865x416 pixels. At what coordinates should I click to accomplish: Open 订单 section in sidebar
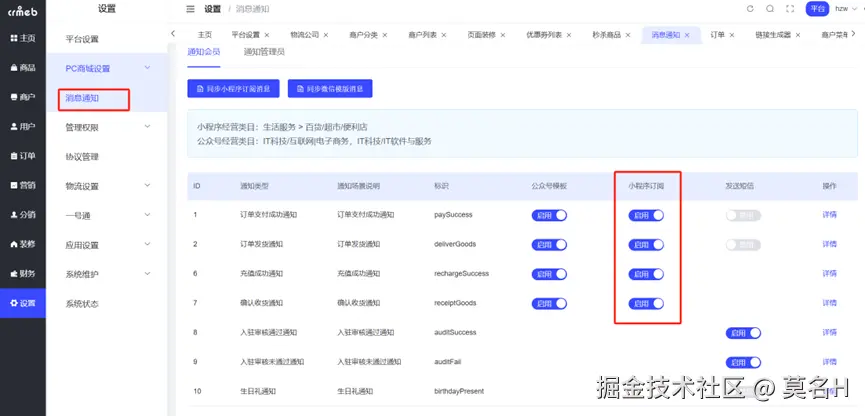(x=23, y=156)
